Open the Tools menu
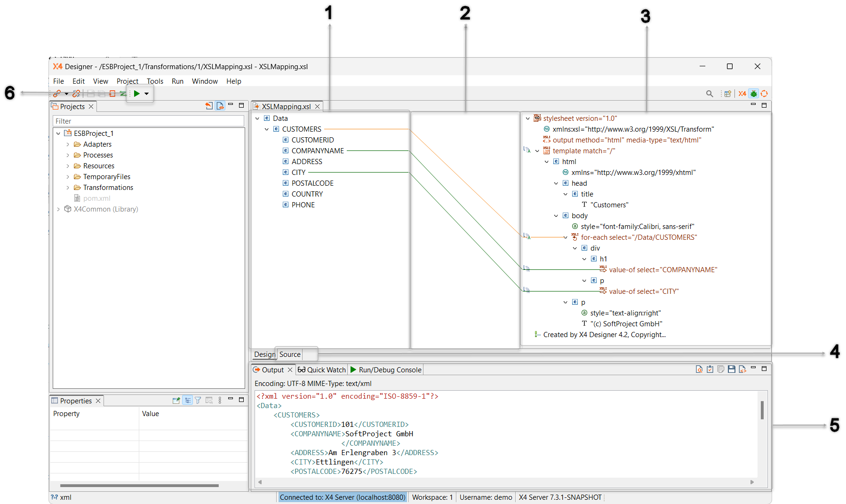Screen dimensions: 846x504 click(155, 81)
